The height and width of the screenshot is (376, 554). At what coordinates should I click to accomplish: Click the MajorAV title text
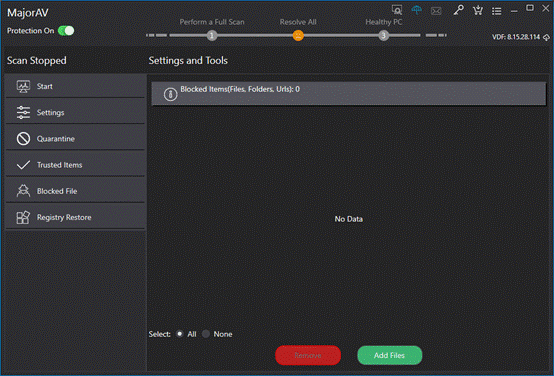28,13
